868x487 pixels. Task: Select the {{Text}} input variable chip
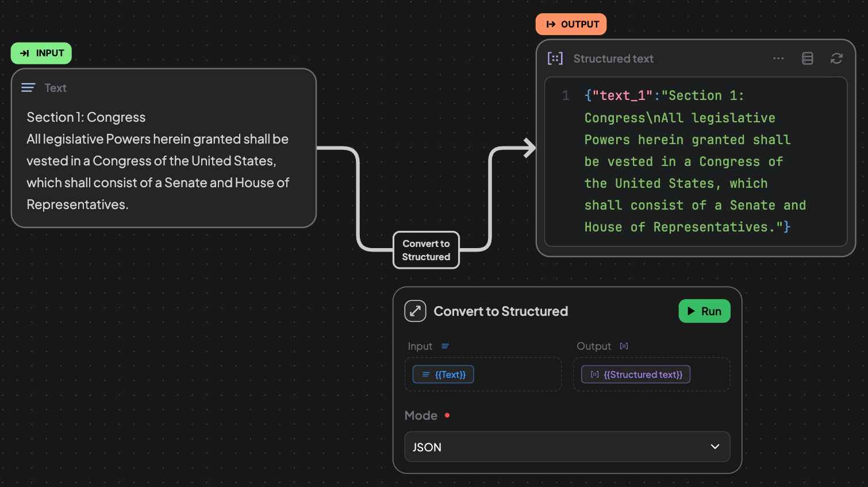[x=443, y=374]
